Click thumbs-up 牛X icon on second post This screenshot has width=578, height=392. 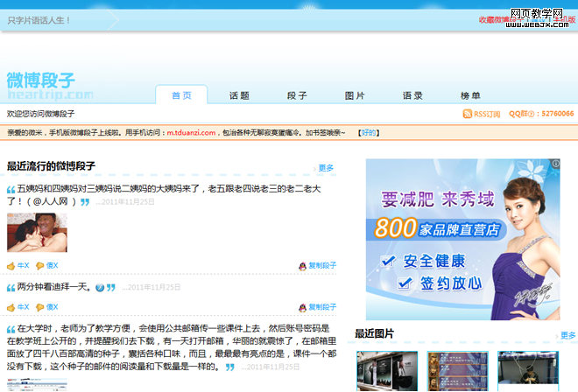(x=11, y=307)
